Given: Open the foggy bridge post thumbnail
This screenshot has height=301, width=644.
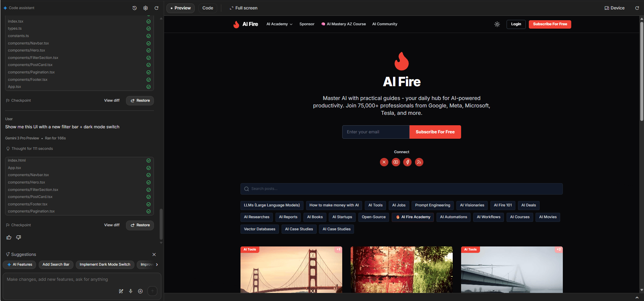Looking at the screenshot, I should [x=512, y=270].
